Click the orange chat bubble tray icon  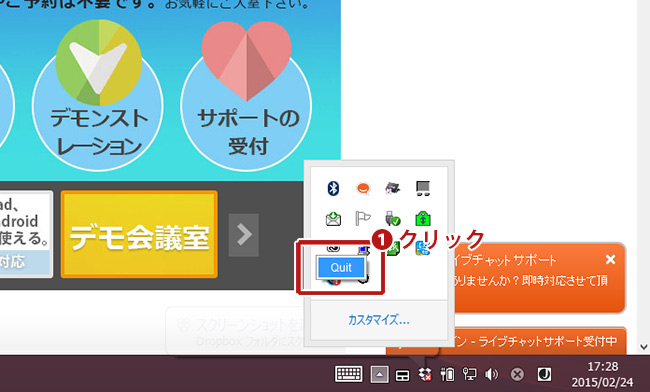point(363,189)
